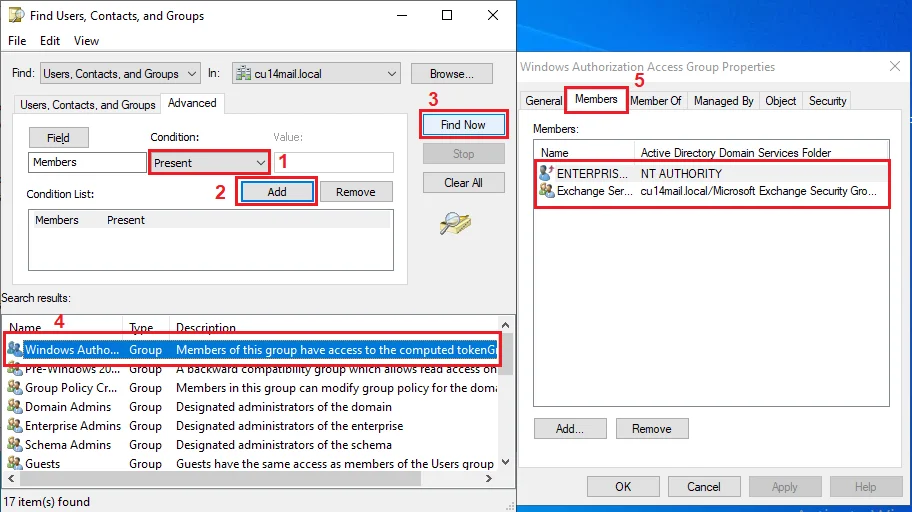Click the Group Policy Cr... group icon
The height and width of the screenshot is (512, 912).
(15, 387)
